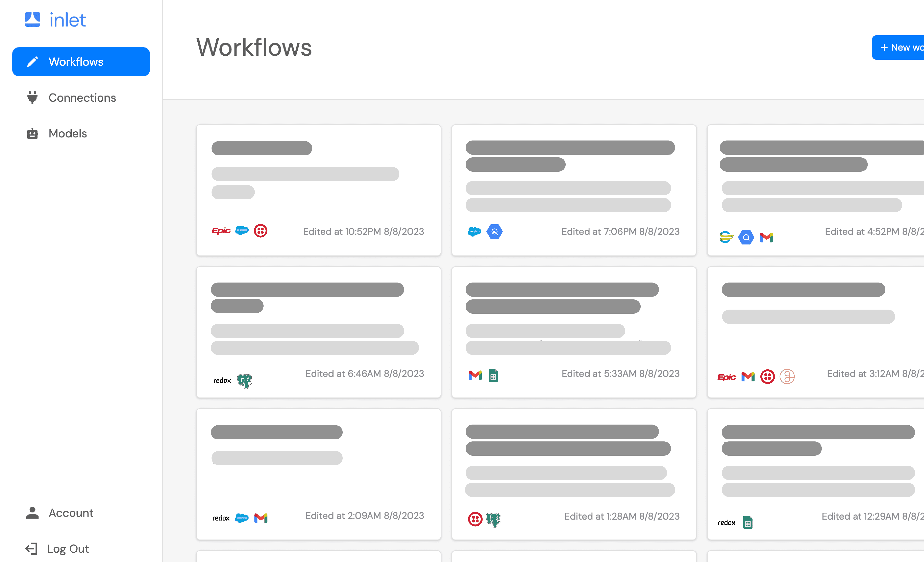Open Account settings

click(x=70, y=513)
